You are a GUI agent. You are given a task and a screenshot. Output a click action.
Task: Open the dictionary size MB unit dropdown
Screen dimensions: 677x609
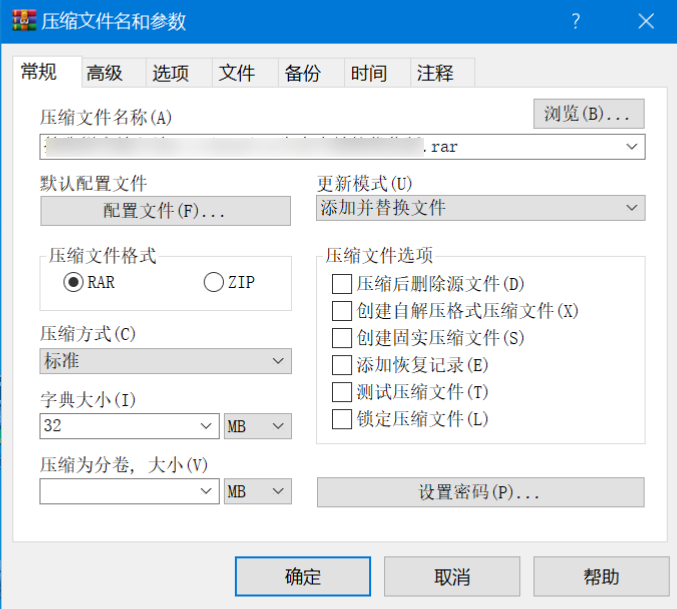click(258, 426)
